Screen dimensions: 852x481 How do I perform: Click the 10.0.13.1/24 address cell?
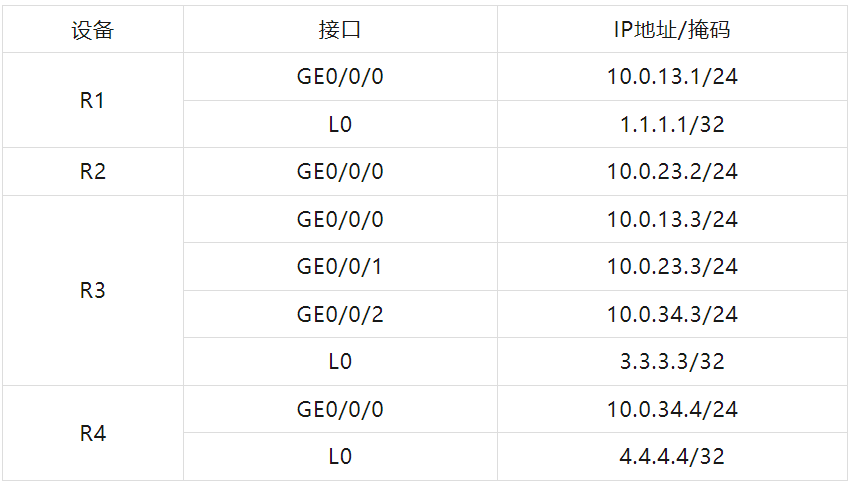tap(672, 77)
